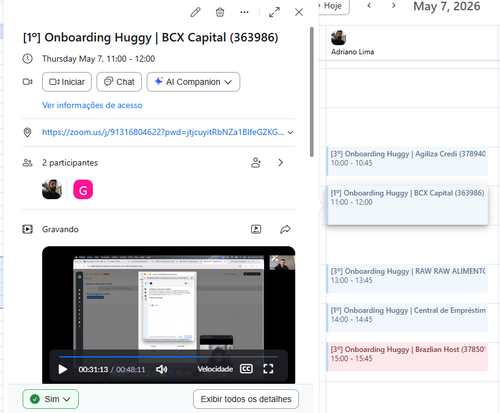Open the Central de Empréstim 14:00 event
Viewport: 500px width, 413px height.
[x=407, y=318]
